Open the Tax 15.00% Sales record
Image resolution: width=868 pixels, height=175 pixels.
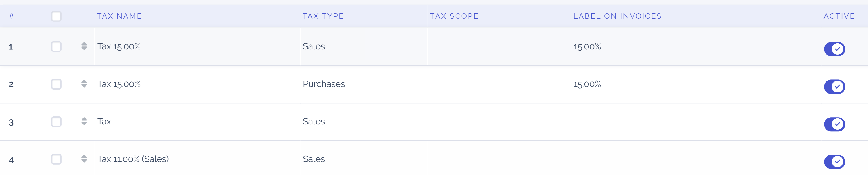[x=119, y=46]
